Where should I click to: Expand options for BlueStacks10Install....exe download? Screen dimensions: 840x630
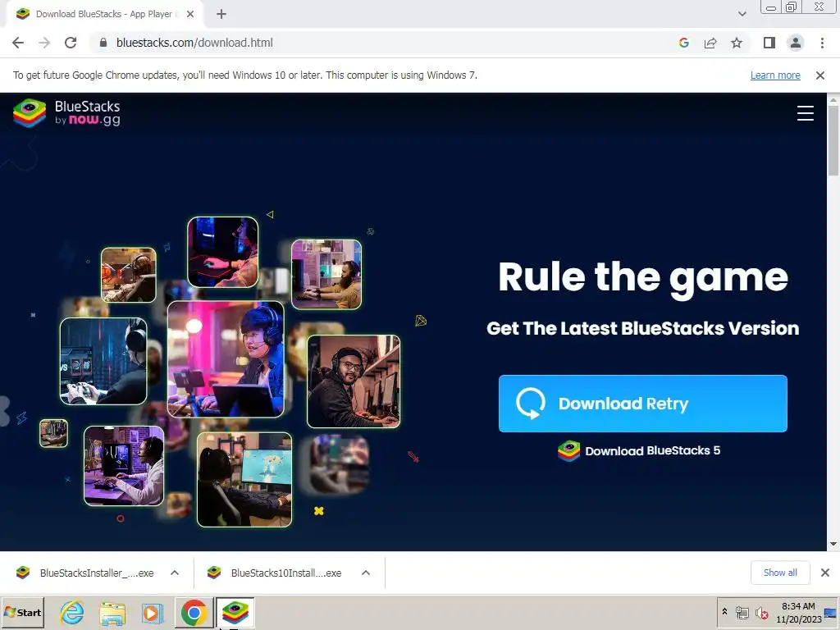(x=366, y=573)
